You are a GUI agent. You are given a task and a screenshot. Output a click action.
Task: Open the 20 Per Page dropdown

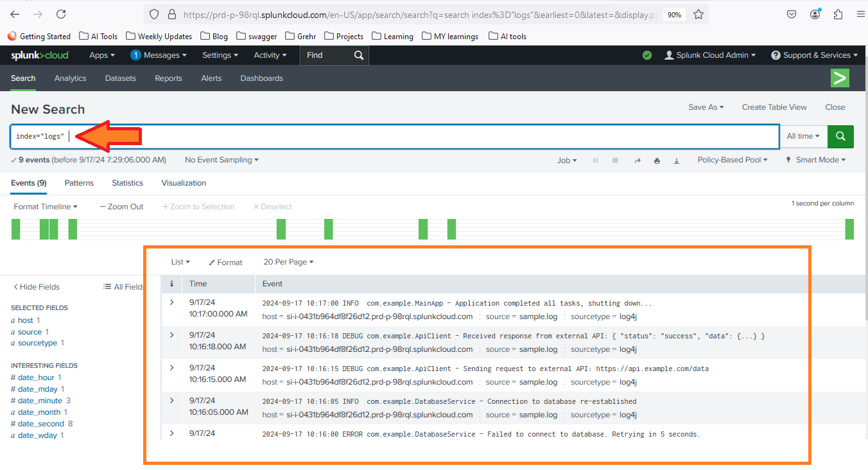pyautogui.click(x=288, y=262)
